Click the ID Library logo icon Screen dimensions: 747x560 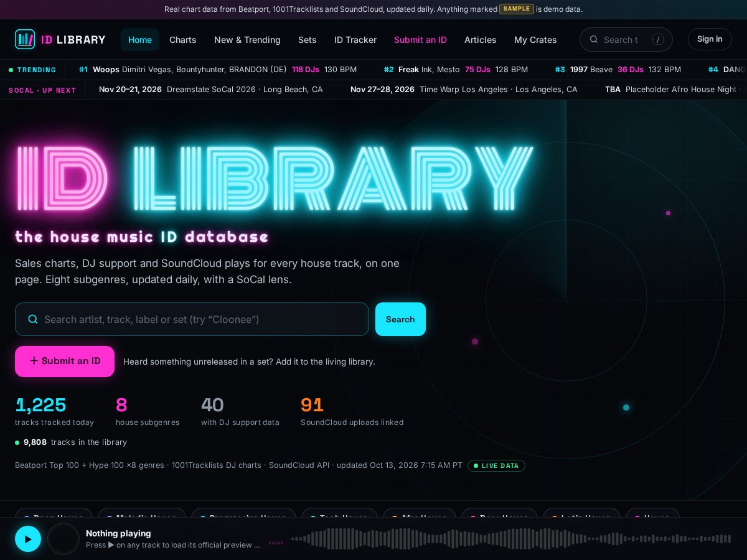25,39
